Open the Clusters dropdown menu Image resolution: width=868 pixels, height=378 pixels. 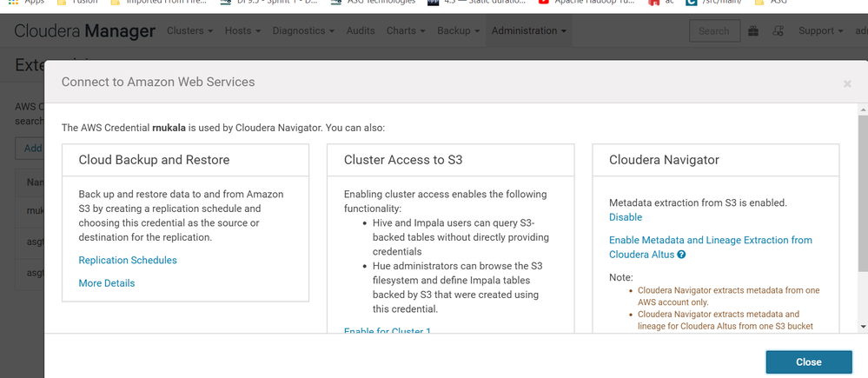[189, 31]
